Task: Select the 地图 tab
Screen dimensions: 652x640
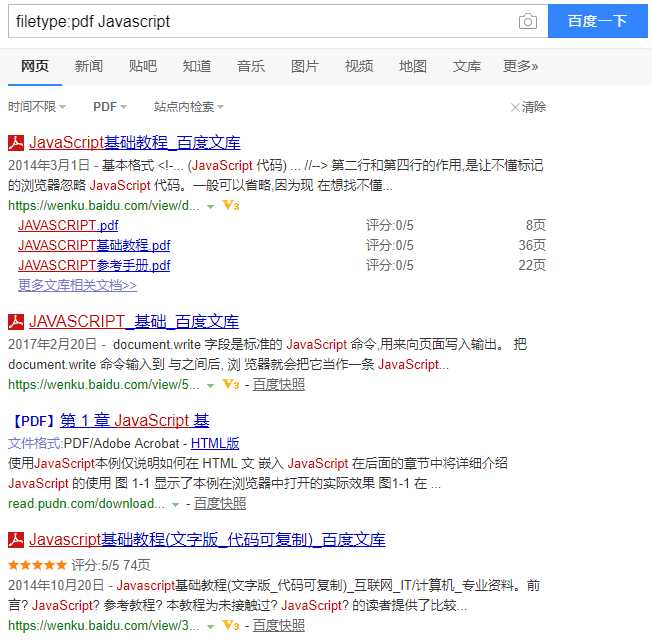Action: tap(413, 66)
